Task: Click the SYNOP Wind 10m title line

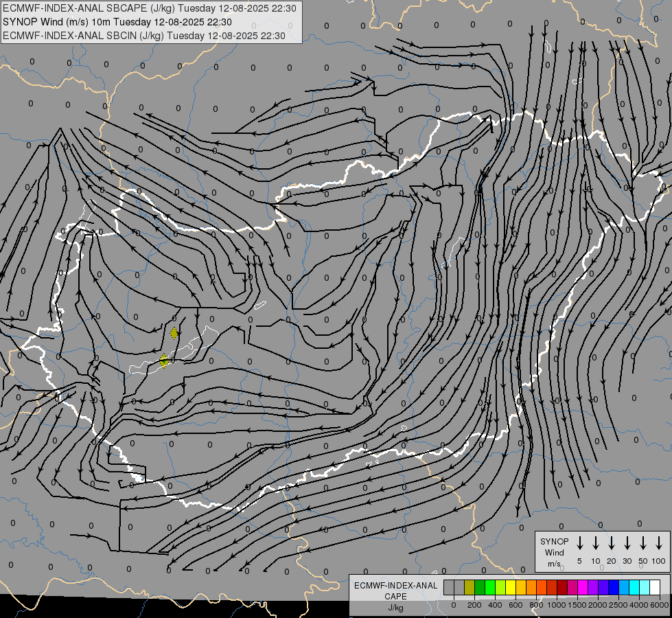Action: point(117,22)
